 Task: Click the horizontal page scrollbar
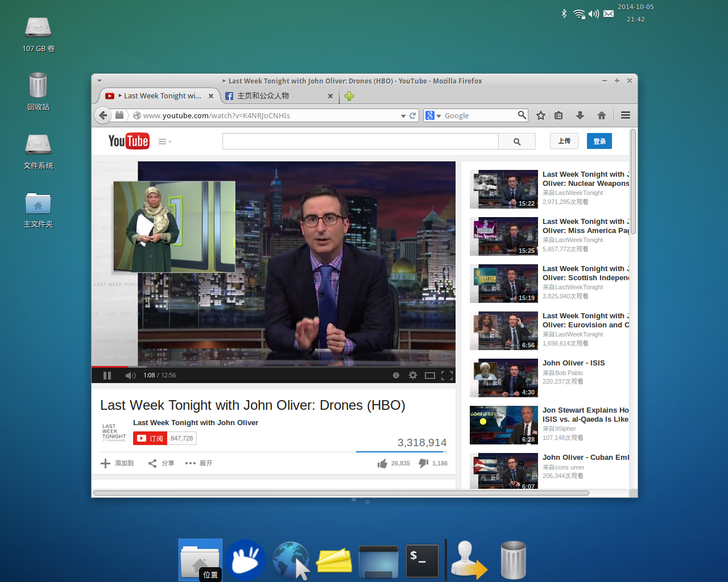pos(341,493)
